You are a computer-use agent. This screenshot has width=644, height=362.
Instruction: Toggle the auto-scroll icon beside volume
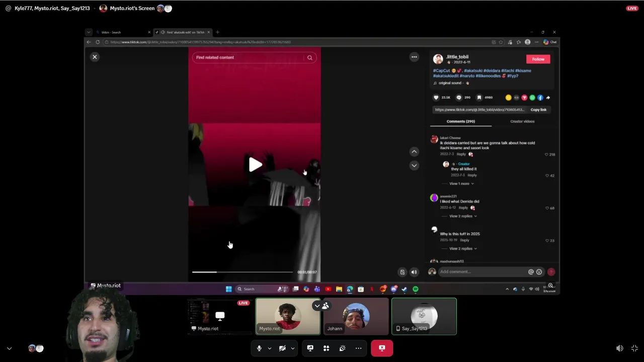click(402, 272)
